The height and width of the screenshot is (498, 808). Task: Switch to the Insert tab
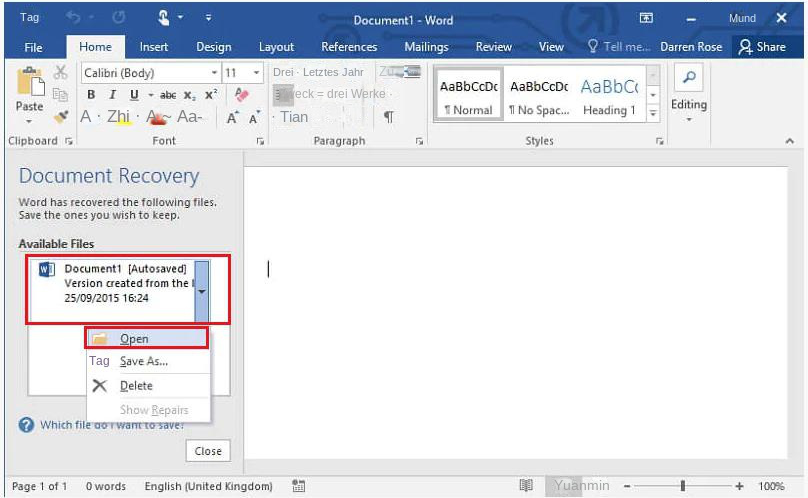154,47
